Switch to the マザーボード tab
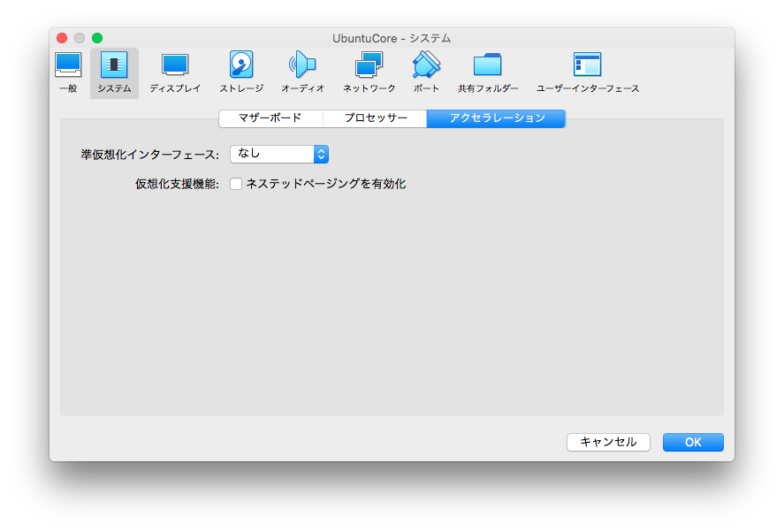784x532 pixels. pos(270,118)
